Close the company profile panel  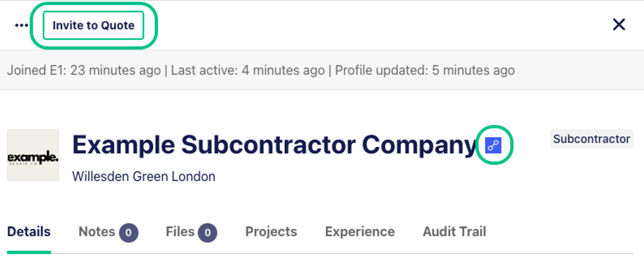point(619,24)
